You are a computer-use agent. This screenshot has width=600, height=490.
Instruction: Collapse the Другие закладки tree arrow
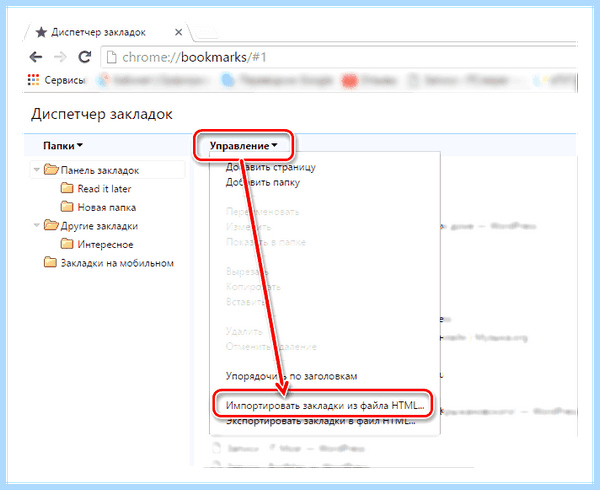[x=37, y=225]
